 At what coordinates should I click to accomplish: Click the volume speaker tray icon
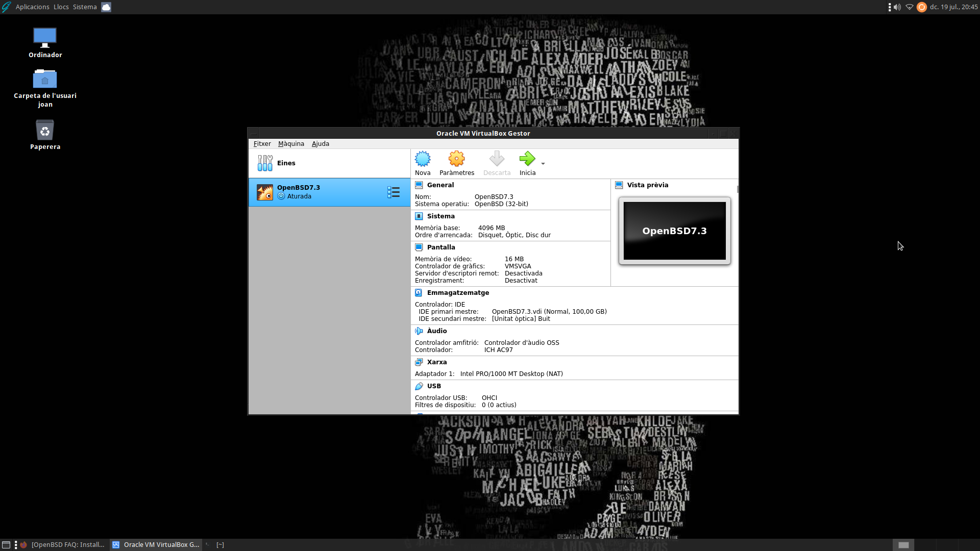897,7
